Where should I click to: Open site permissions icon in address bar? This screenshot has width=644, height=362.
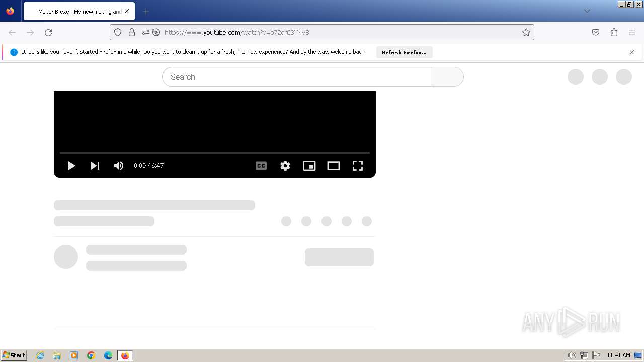click(146, 32)
